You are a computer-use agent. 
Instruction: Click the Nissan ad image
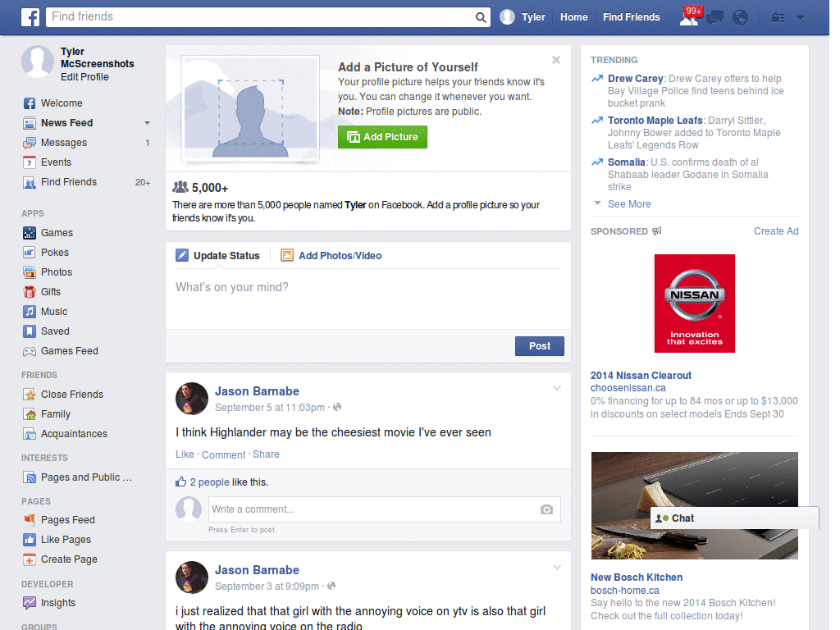694,304
